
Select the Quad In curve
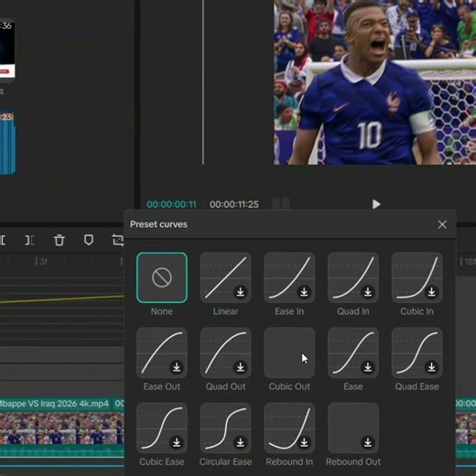click(353, 277)
